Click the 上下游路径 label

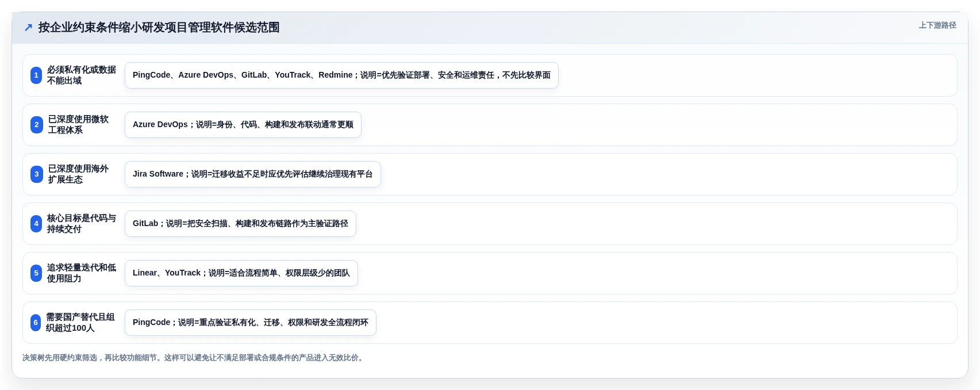coord(937,25)
